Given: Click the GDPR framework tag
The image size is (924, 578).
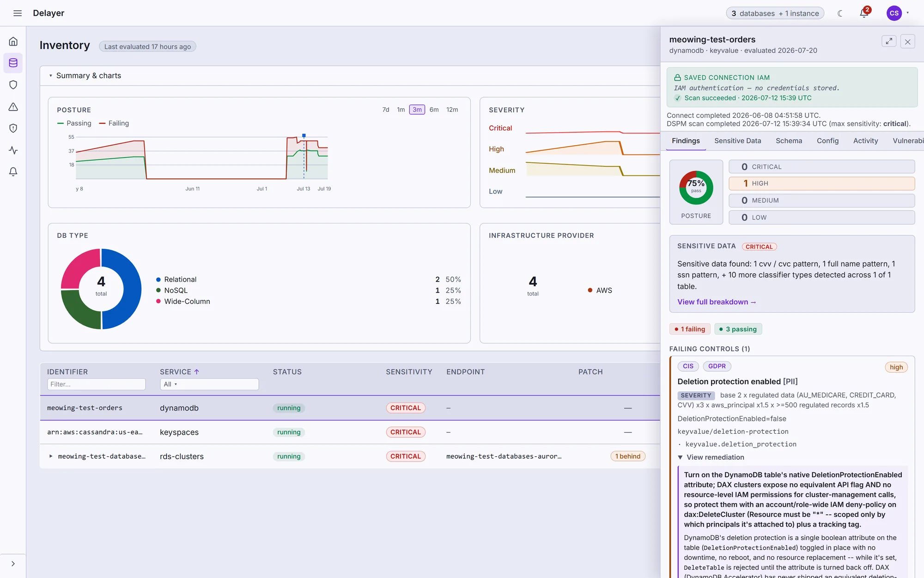Looking at the screenshot, I should 717,366.
